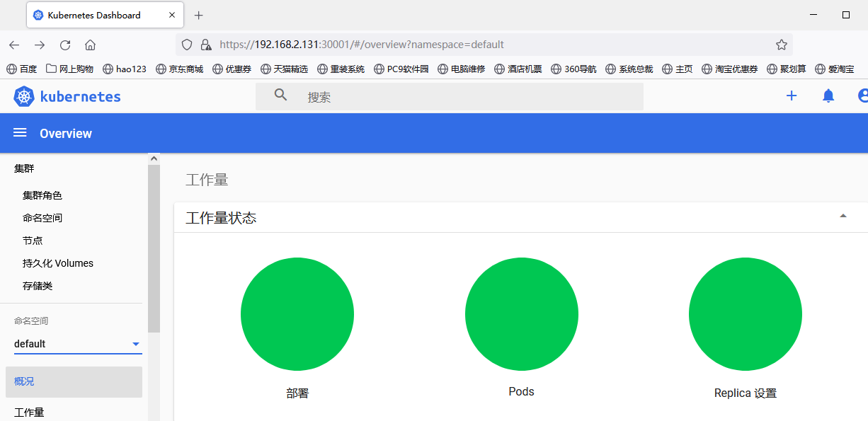Open 存储类 in the sidebar
The height and width of the screenshot is (421, 868).
38,286
